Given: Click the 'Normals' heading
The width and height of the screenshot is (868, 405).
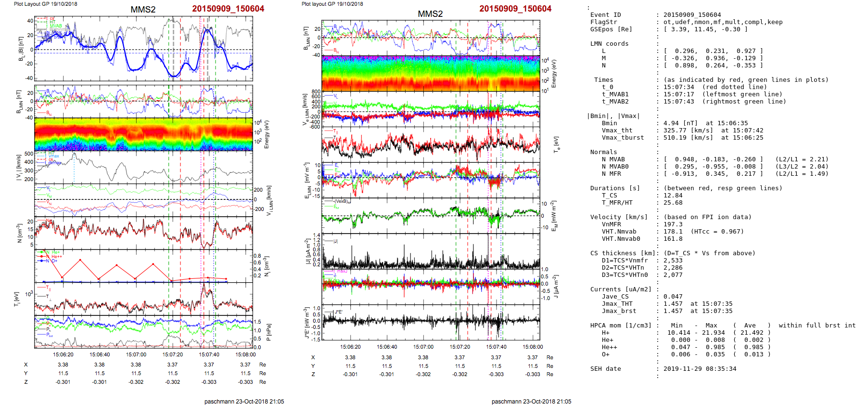Looking at the screenshot, I should coord(604,152).
